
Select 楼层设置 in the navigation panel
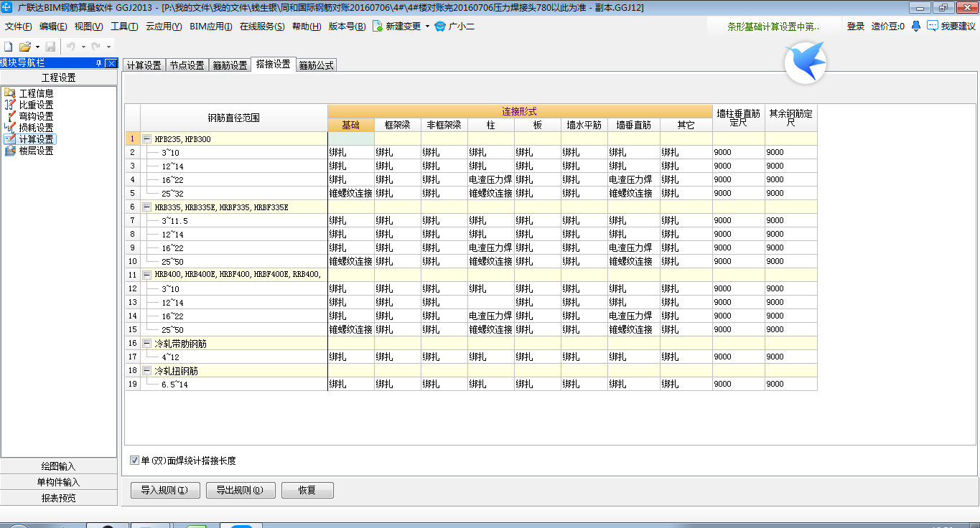(36, 151)
